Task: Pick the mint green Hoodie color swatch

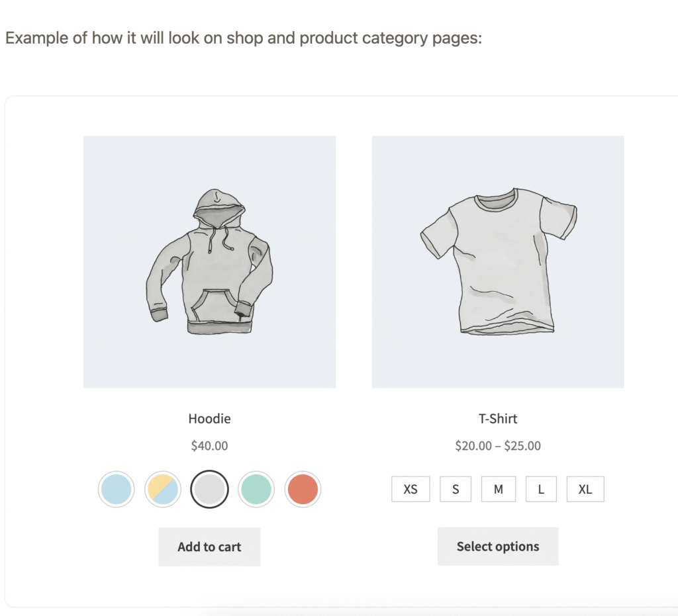Action: click(x=256, y=490)
